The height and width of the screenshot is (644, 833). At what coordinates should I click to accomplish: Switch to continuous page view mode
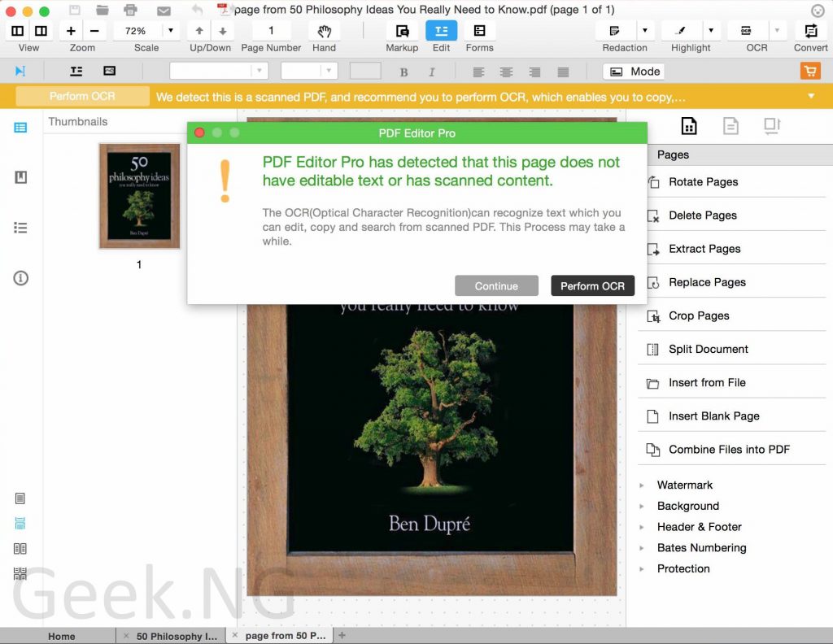[20, 524]
